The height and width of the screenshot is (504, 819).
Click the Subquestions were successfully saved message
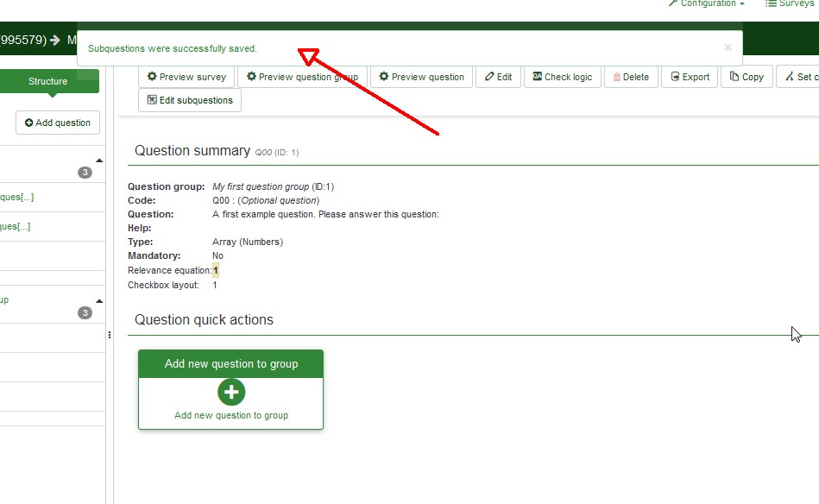pyautogui.click(x=173, y=48)
